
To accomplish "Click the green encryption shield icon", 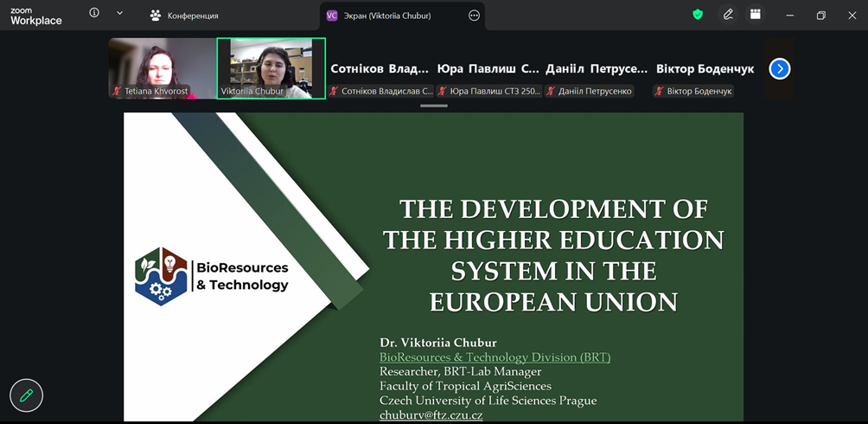I will click(x=698, y=15).
